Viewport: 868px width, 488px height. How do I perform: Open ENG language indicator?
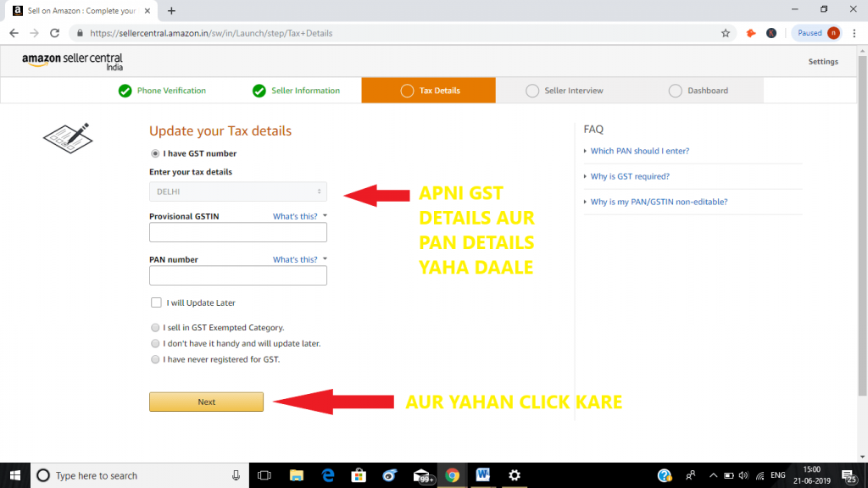click(778, 475)
